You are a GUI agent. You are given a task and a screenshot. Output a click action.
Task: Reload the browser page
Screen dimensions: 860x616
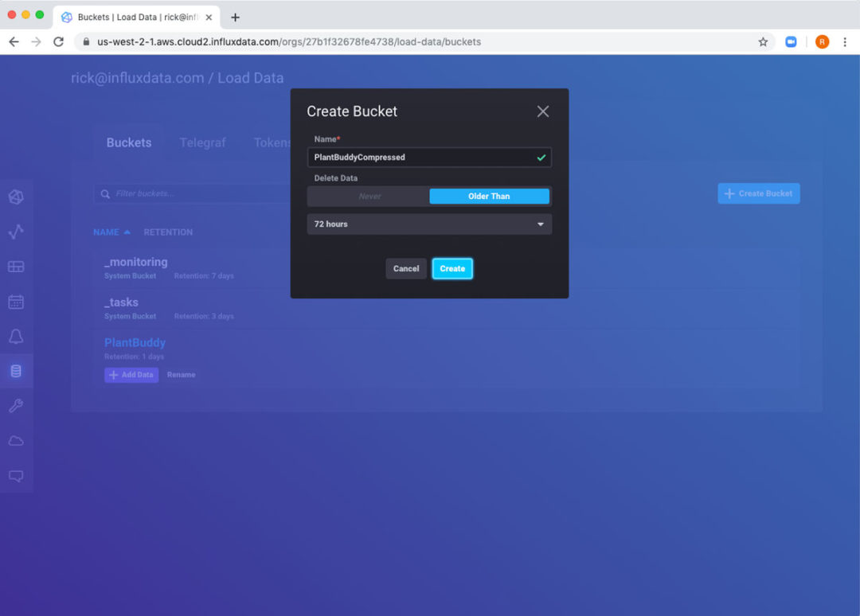58,41
